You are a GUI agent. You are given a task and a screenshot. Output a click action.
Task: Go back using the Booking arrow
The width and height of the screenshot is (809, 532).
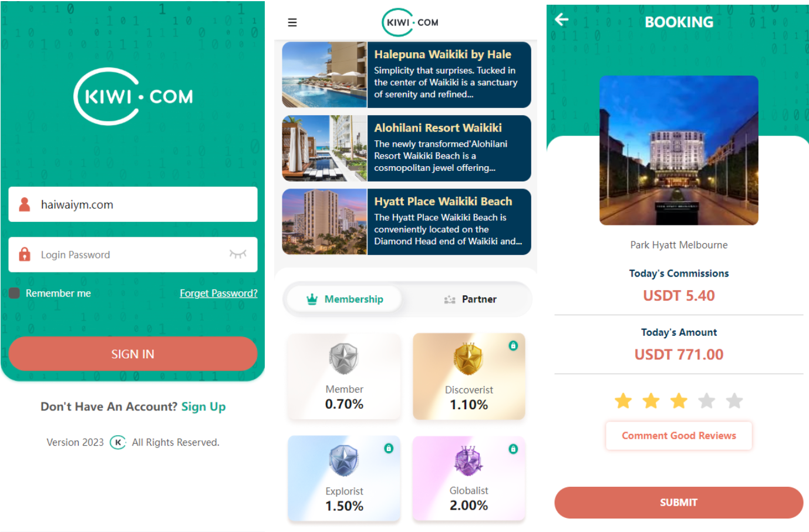(562, 20)
